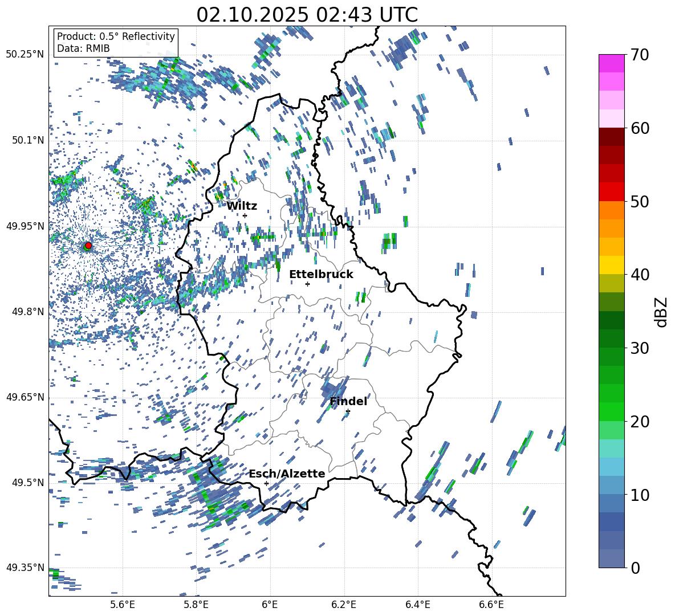
Task: Click the Findel station label
Action: [x=348, y=401]
